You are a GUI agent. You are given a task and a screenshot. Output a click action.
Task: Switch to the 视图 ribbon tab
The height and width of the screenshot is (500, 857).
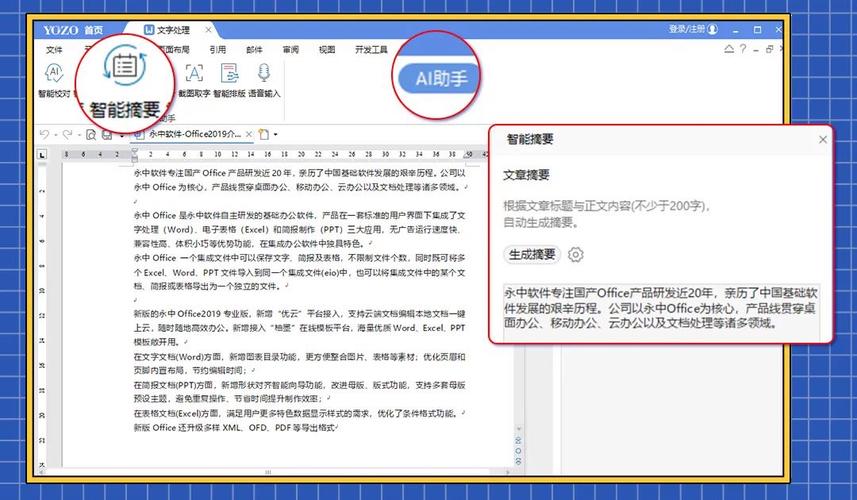click(327, 50)
